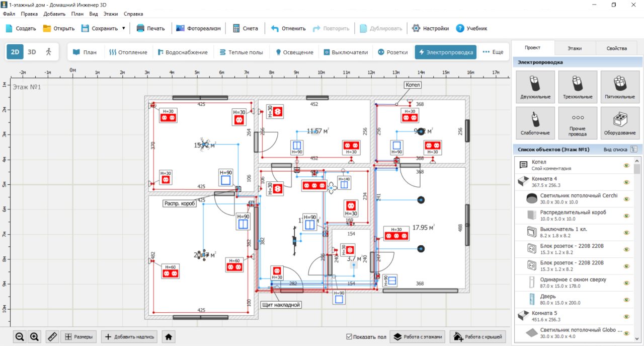Click the home view reset button

pos(169,337)
